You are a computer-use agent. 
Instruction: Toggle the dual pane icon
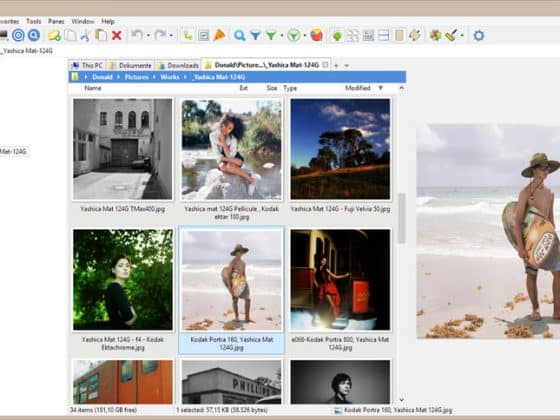pos(384,35)
